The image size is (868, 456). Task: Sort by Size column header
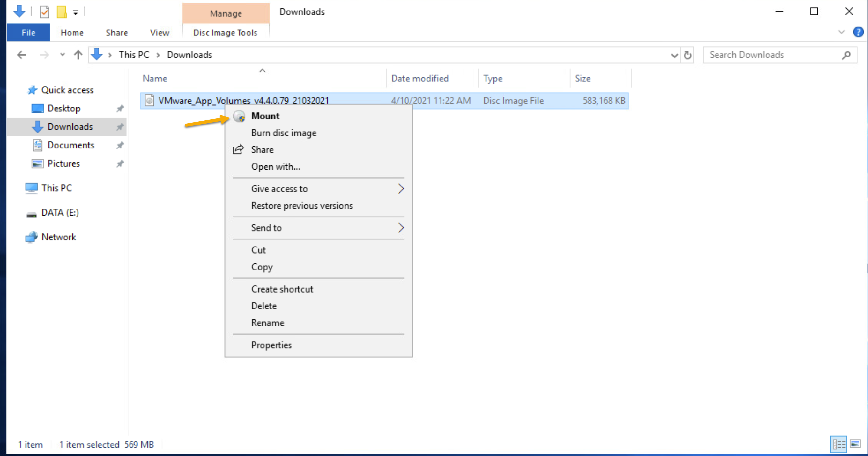pyautogui.click(x=601, y=78)
